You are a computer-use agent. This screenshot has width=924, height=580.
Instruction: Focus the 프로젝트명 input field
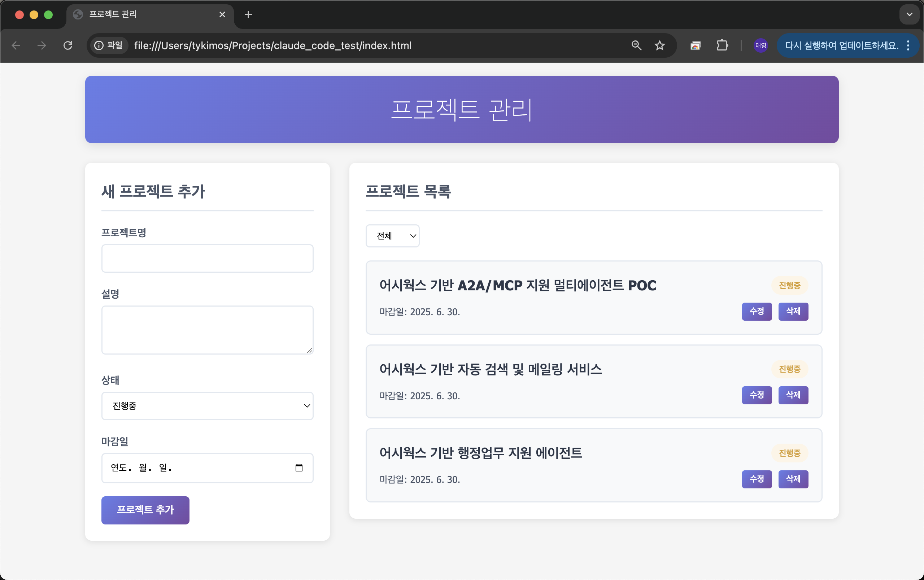click(x=207, y=258)
